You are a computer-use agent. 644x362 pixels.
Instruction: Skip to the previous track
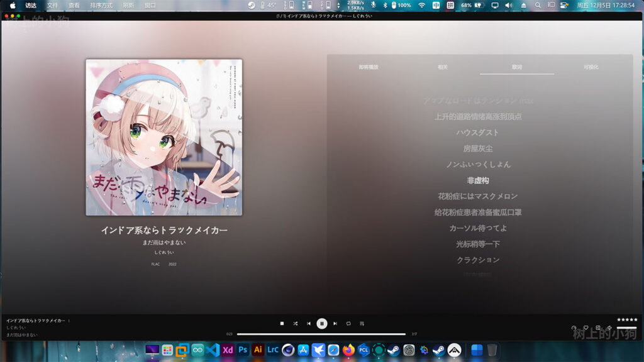[308, 324]
